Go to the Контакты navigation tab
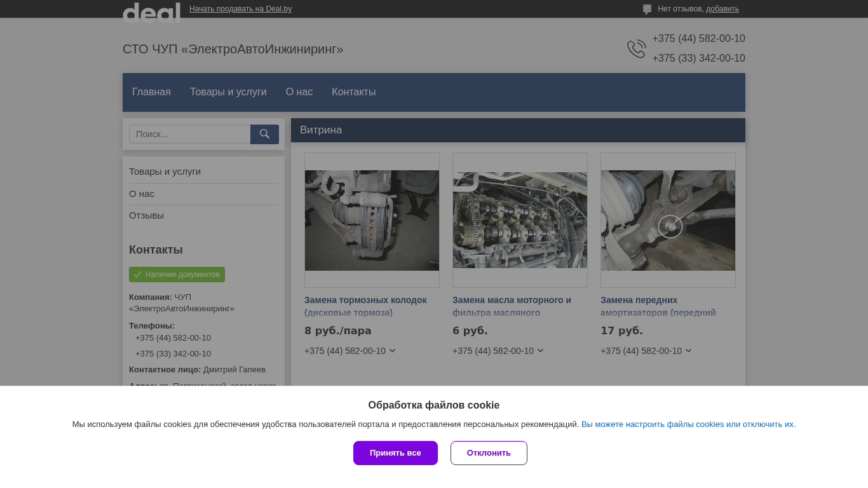 coord(353,92)
